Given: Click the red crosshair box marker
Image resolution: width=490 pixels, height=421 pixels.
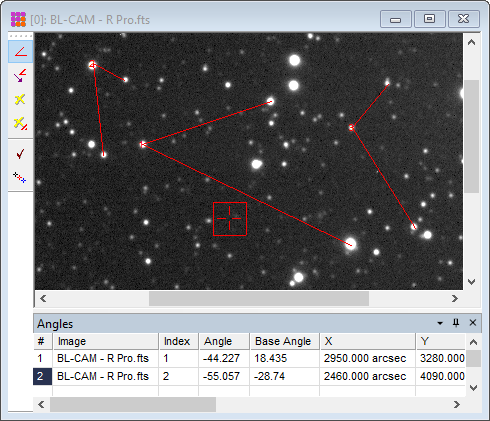Looking at the screenshot, I should pos(230,219).
